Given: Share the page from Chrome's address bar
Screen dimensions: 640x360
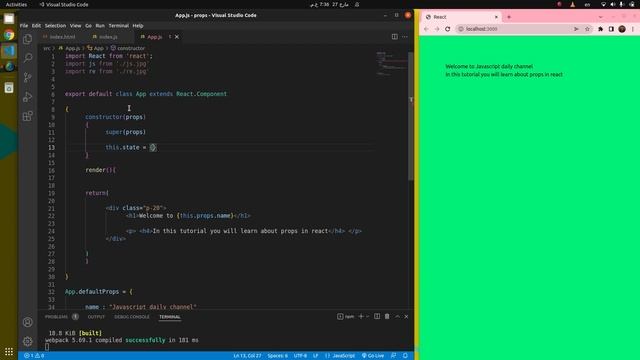Looking at the screenshot, I should tap(576, 29).
